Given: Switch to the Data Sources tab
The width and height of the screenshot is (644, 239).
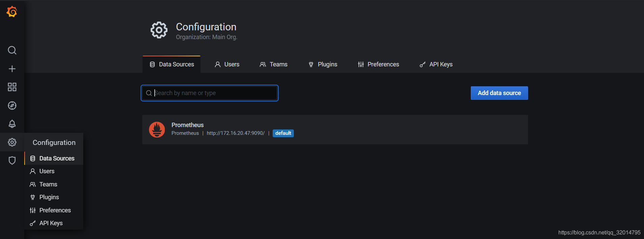Looking at the screenshot, I should tap(172, 64).
